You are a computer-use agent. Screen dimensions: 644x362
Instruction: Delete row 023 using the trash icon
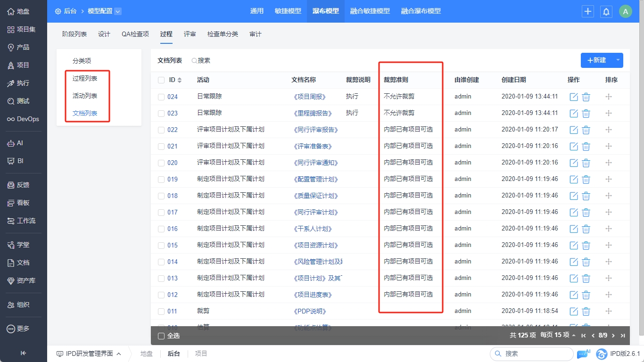tap(586, 114)
